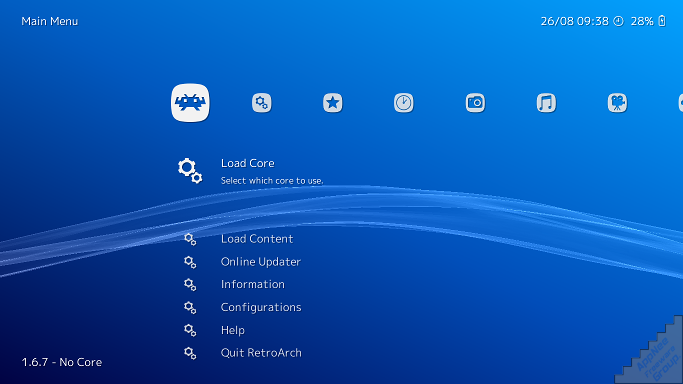Choose Quit RetroArch
This screenshot has height=384, width=683.
(261, 353)
